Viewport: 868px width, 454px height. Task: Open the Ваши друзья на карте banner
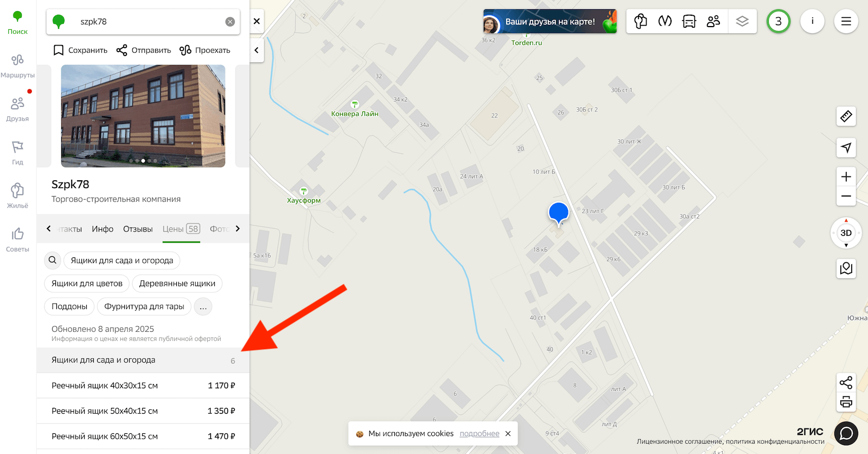point(550,22)
